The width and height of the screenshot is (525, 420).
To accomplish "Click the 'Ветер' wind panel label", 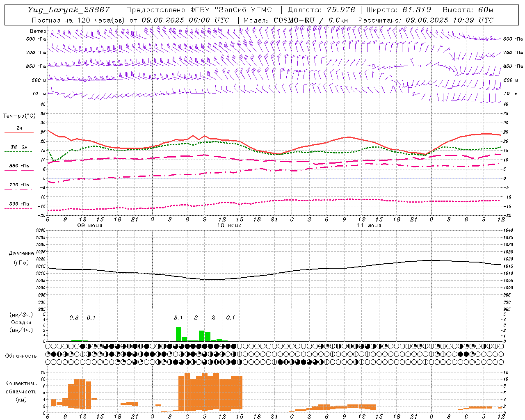I will pos(38,31).
